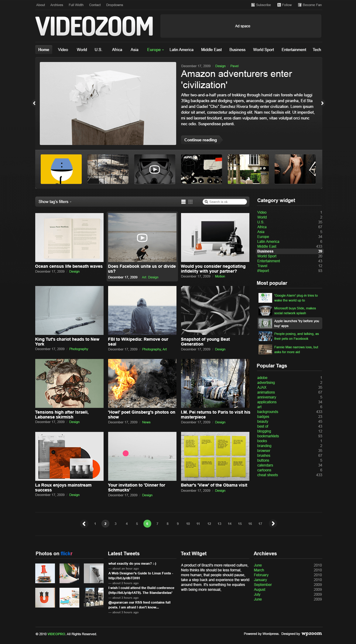This screenshot has width=356, height=644.
Task: Open 'Howl' poet Ginsberg's post title
Action: [x=142, y=415]
